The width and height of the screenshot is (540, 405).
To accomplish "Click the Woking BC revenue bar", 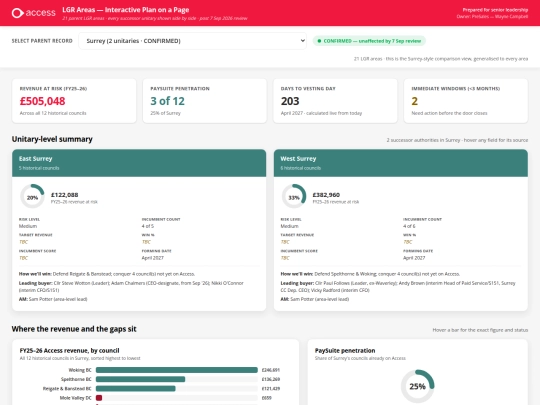I will point(177,370).
